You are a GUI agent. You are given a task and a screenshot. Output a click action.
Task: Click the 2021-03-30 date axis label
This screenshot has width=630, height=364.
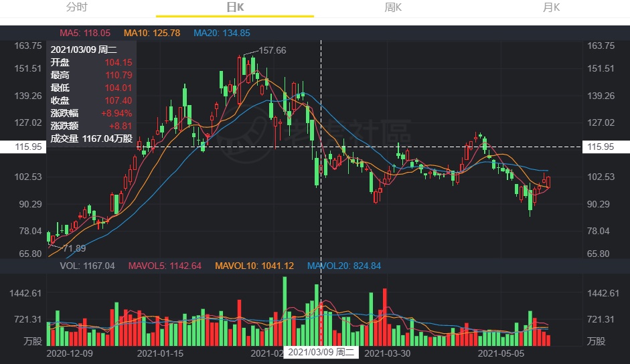pyautogui.click(x=388, y=353)
